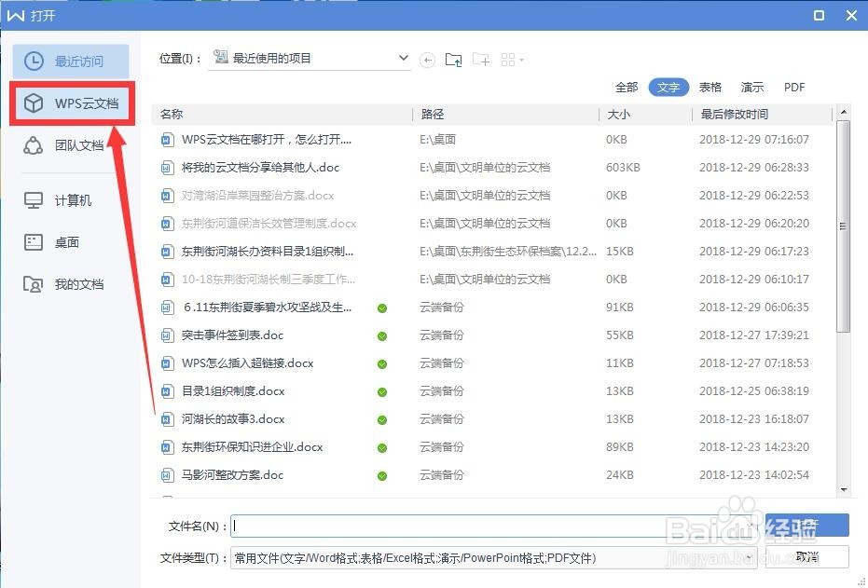Click green sync checkmark of 突击事件签到表.doc
This screenshot has height=588, width=868.
point(382,336)
